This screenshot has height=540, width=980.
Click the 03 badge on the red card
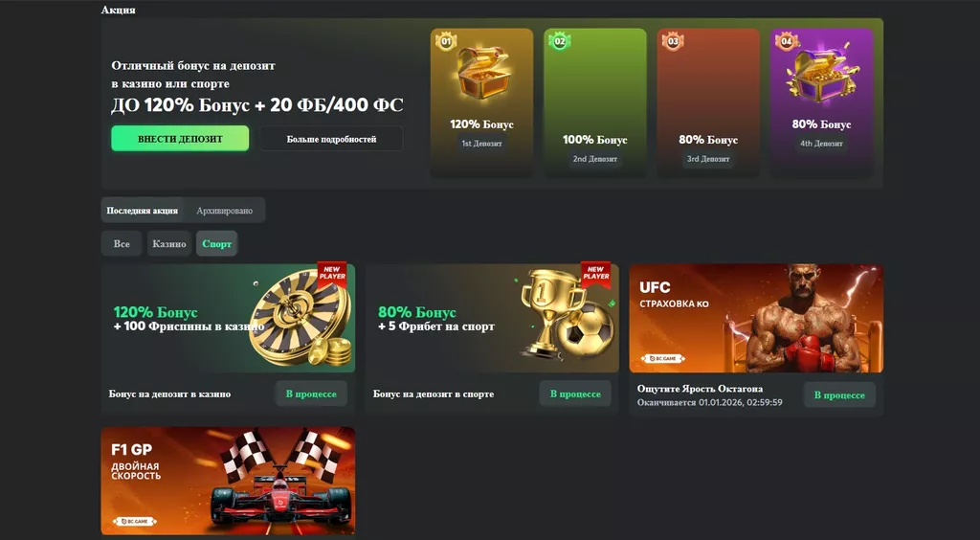coord(673,41)
